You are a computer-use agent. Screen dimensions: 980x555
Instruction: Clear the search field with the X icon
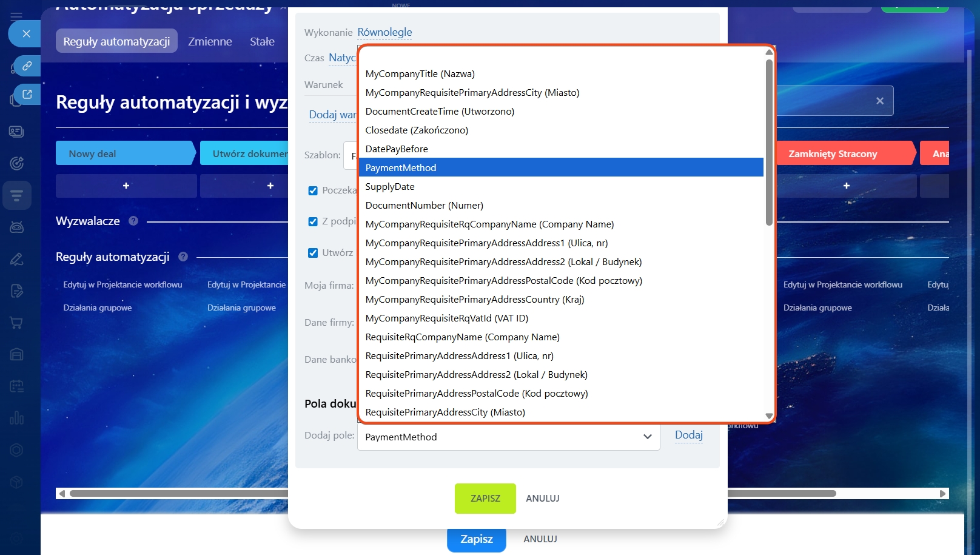[x=880, y=101]
